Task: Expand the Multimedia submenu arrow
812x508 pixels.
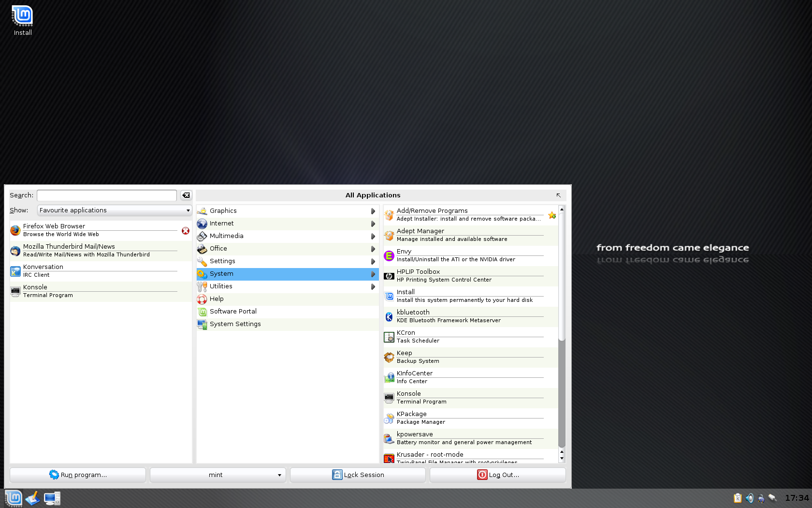Action: [373, 236]
